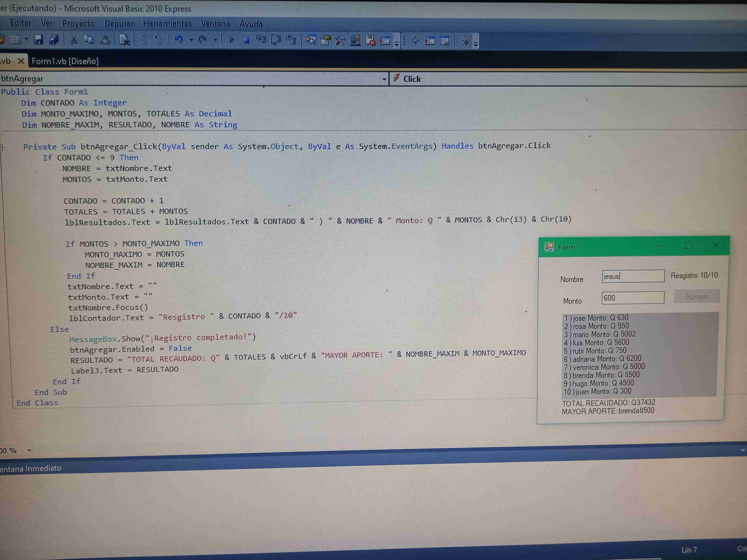Screen dimensions: 747x560
Task: Click the '8 ) brenda Monto: Q 8500' line
Action: coord(601,375)
